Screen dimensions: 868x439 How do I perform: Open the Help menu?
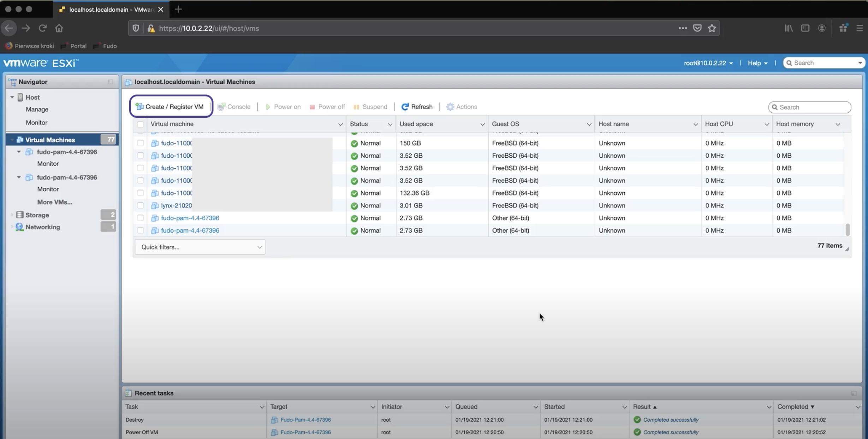tap(757, 63)
